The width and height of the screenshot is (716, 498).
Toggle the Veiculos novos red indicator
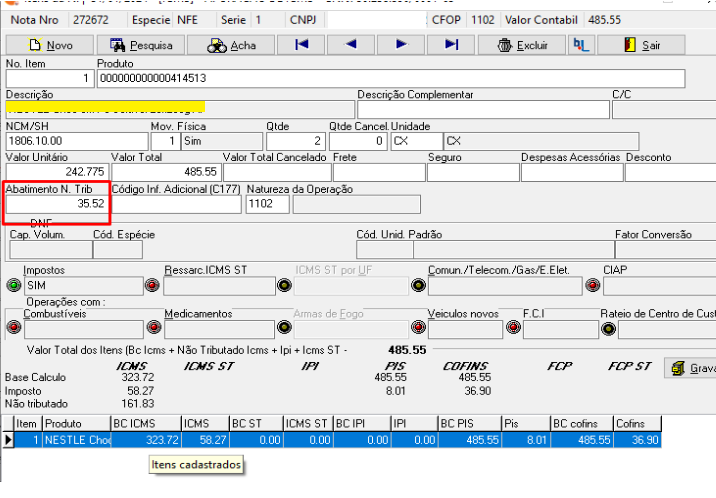tap(418, 327)
